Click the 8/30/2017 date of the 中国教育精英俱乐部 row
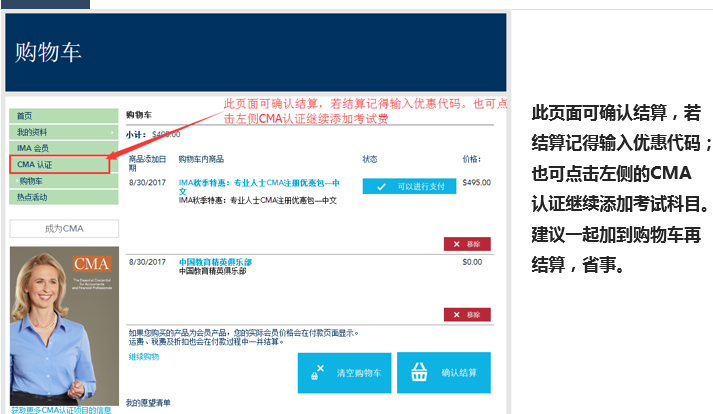This screenshot has height=414, width=713. [x=147, y=262]
